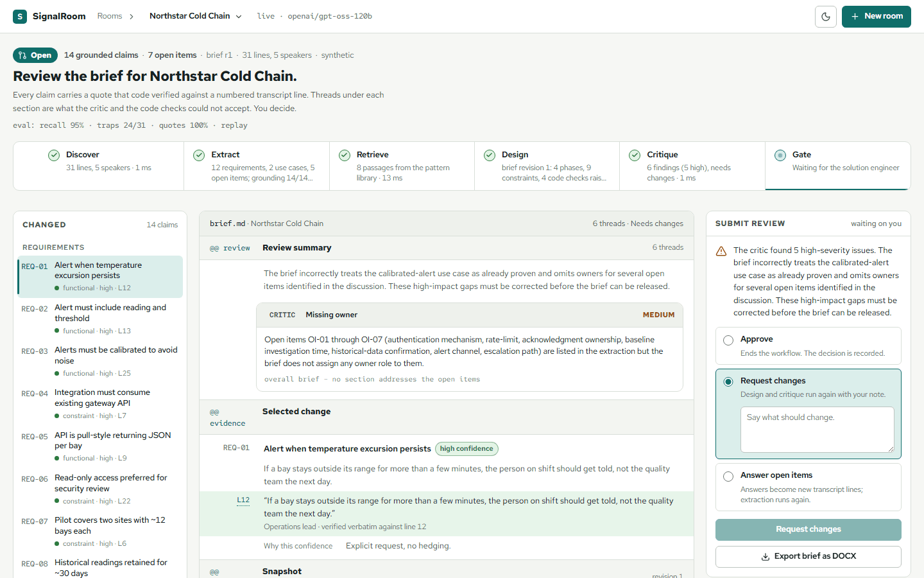Select REQ-02 Alert must include reading

[x=100, y=319]
